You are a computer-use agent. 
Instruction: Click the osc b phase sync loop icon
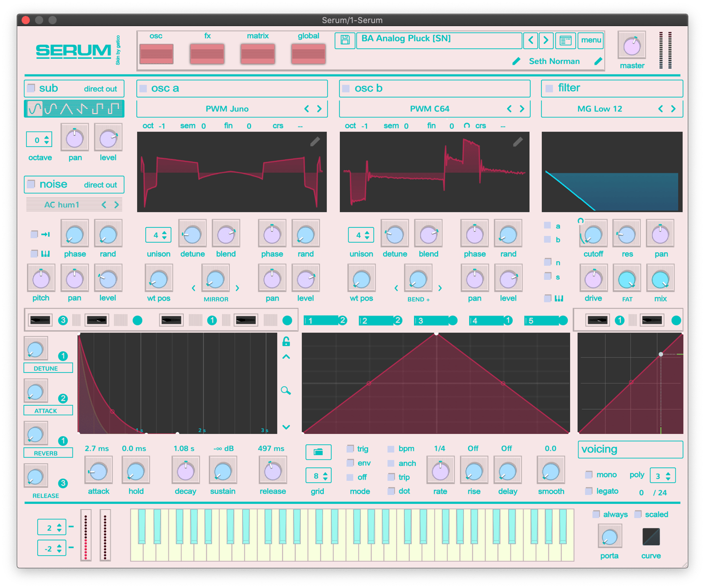pos(467,126)
